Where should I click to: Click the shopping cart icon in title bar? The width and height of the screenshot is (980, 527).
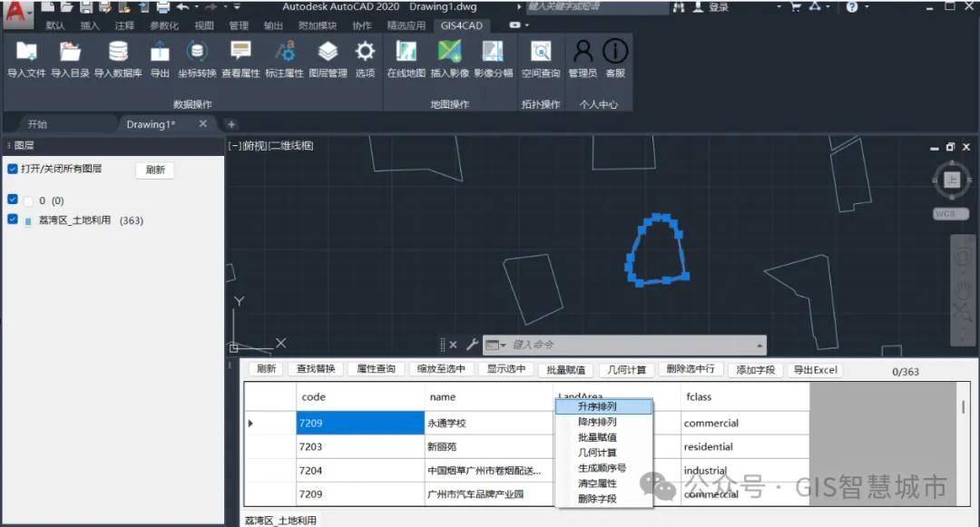pyautogui.click(x=795, y=7)
